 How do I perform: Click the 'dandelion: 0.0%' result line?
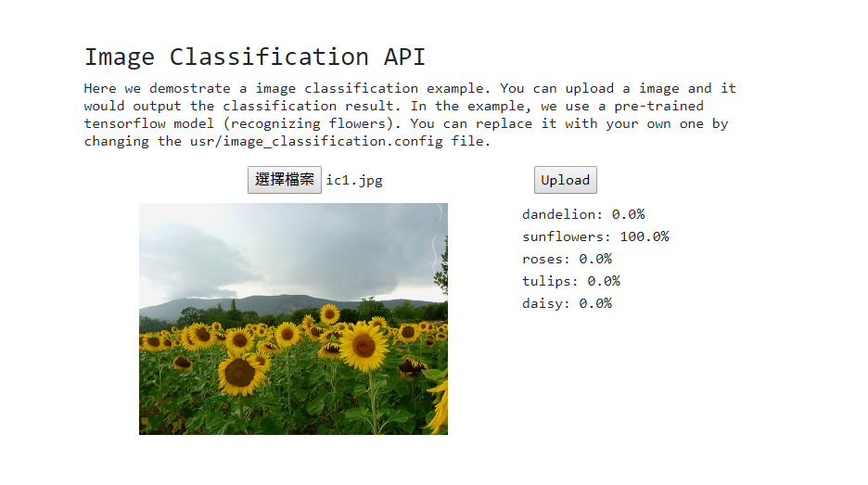pos(583,214)
